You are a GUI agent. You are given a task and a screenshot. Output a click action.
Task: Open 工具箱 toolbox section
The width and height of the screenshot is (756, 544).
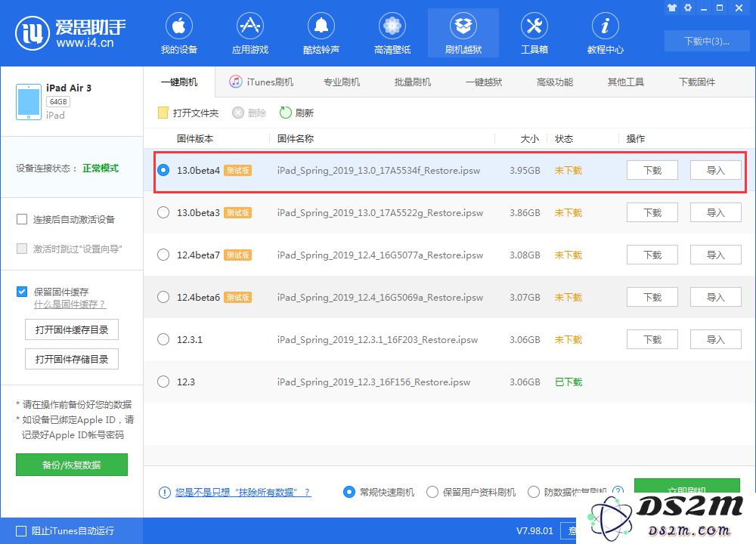[x=534, y=34]
